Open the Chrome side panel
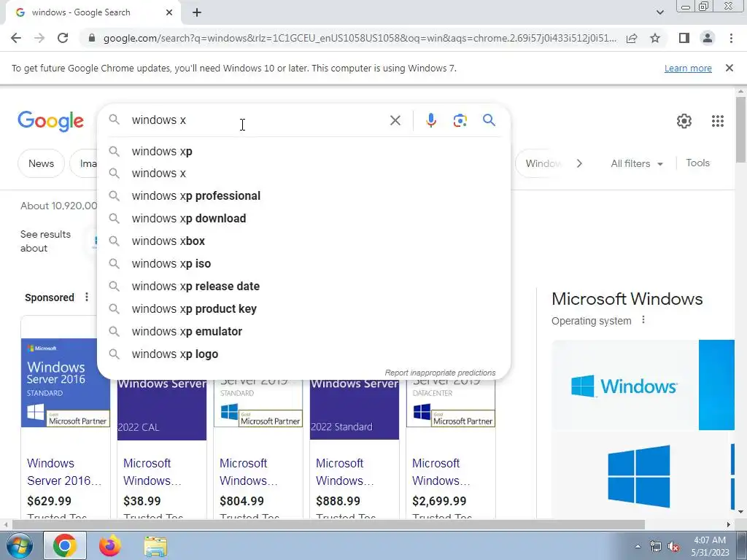This screenshot has height=560, width=747. [684, 38]
